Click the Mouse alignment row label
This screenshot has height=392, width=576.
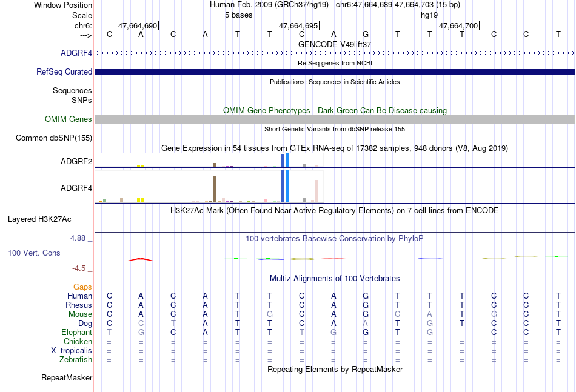click(x=80, y=314)
